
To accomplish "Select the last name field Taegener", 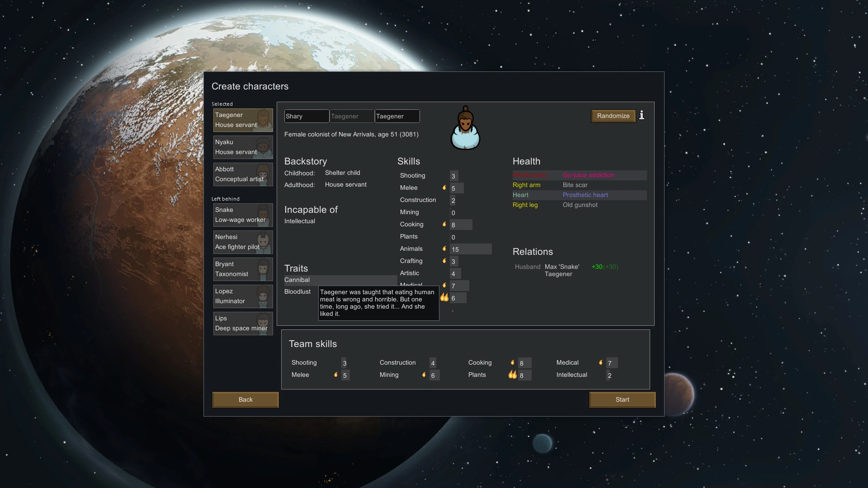I will (396, 116).
